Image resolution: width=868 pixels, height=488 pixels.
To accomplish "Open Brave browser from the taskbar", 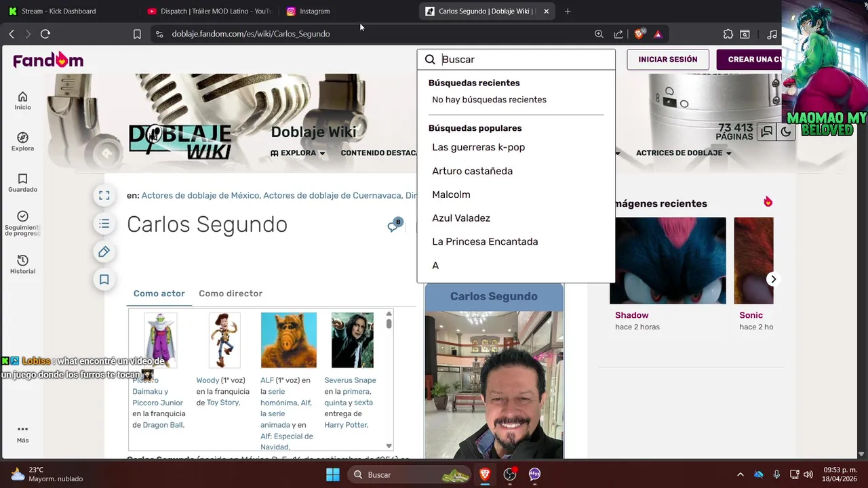I will [485, 474].
